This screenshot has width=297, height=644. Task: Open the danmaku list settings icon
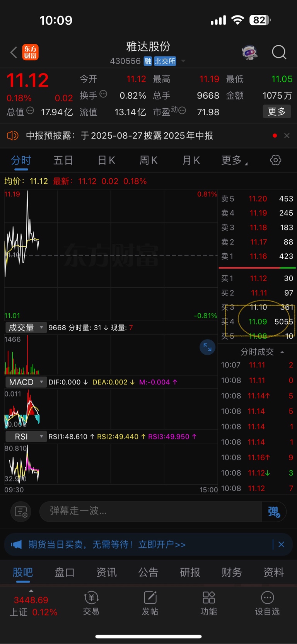pos(21,512)
